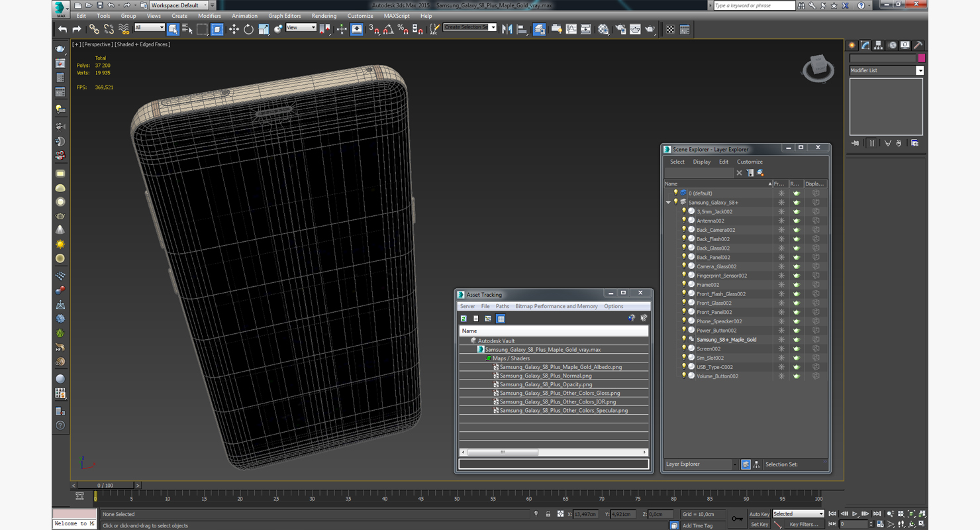
Task: Toggle Auto Key mode
Action: click(759, 514)
